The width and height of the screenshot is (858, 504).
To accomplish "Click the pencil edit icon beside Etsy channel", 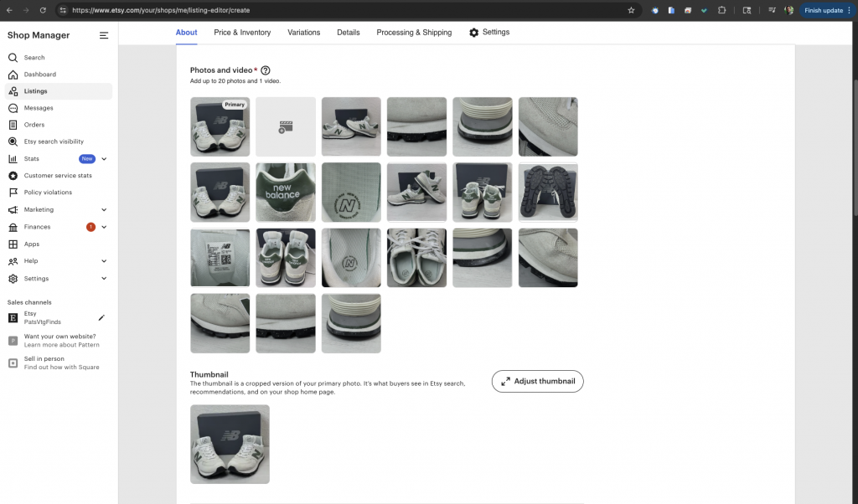I will click(x=101, y=317).
